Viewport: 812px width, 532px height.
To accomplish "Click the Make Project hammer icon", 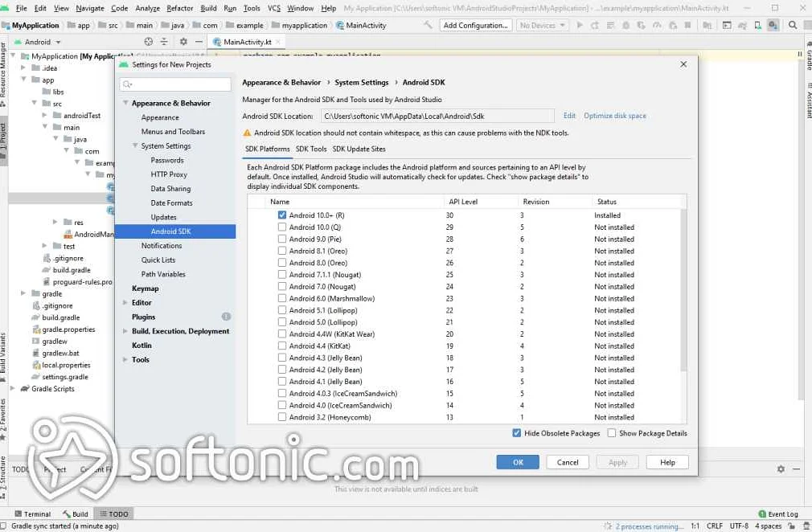I will 427,25.
